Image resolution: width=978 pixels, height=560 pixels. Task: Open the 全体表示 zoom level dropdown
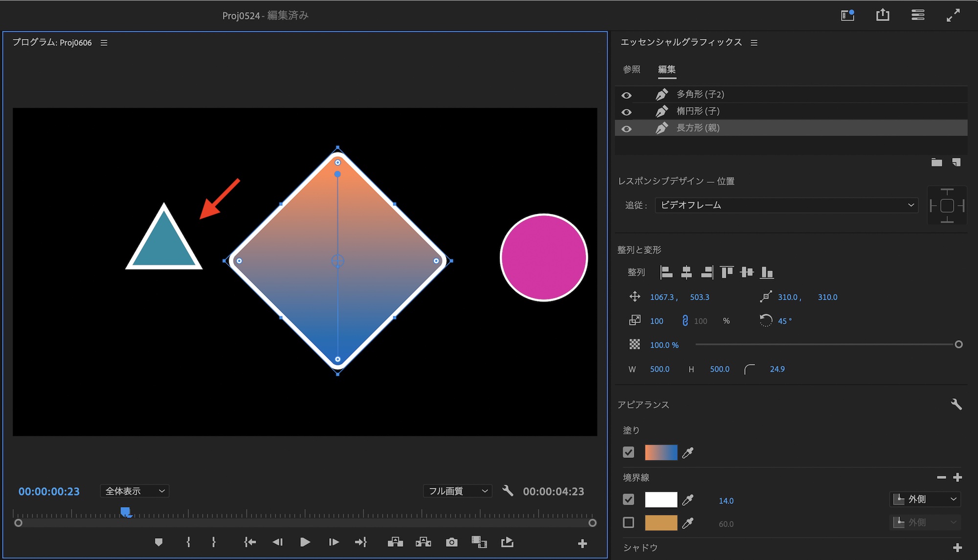[x=134, y=491]
